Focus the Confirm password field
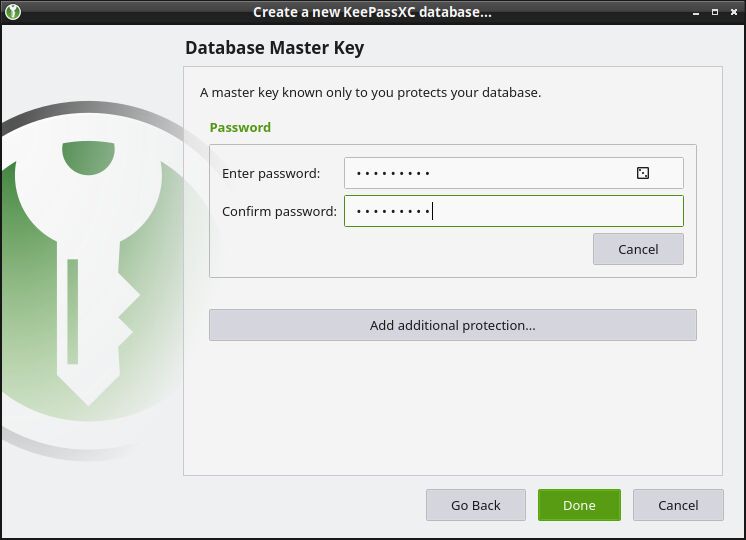This screenshot has width=746, height=540. click(x=514, y=211)
